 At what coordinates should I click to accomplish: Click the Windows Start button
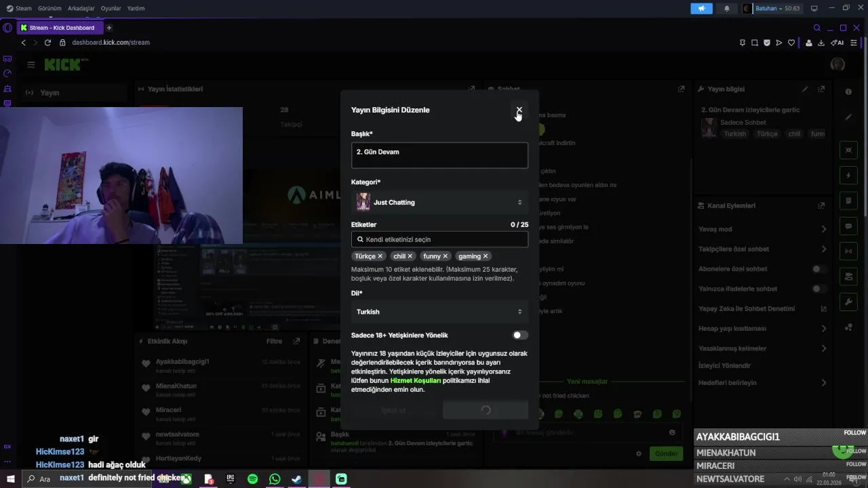(x=11, y=479)
